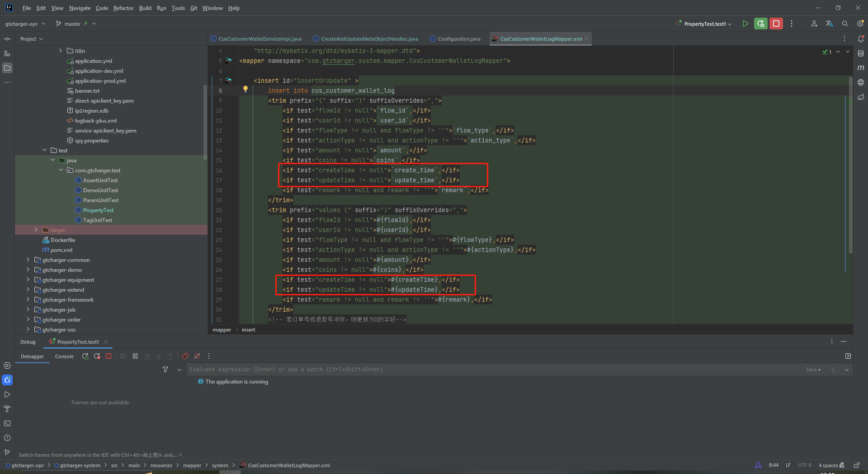Open the Maven tool window
Image resolution: width=868 pixels, height=474 pixels.
coord(861,68)
